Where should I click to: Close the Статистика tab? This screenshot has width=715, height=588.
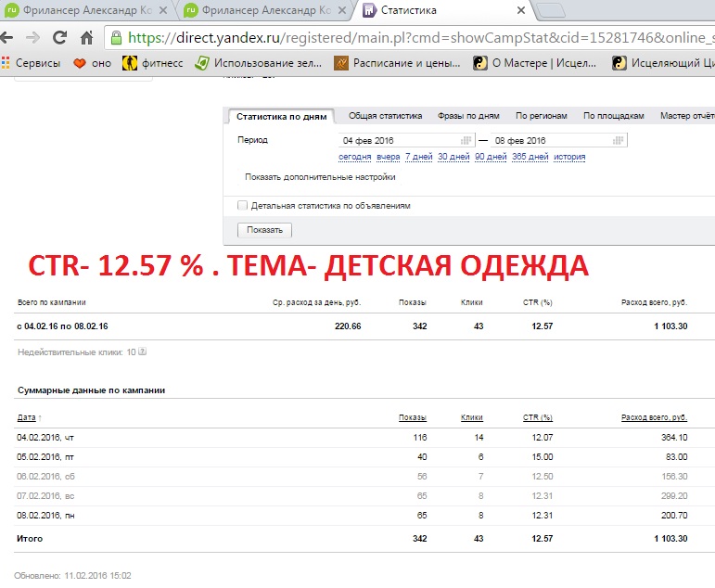[521, 10]
